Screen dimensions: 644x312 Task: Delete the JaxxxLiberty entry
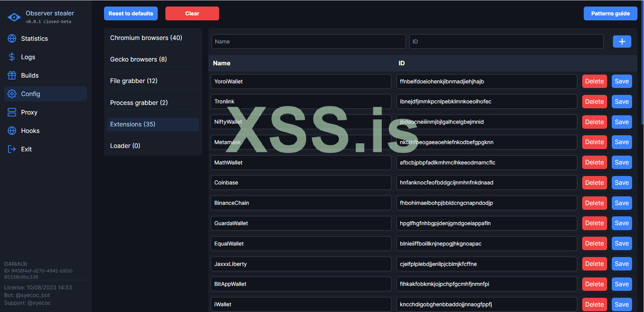pos(594,264)
